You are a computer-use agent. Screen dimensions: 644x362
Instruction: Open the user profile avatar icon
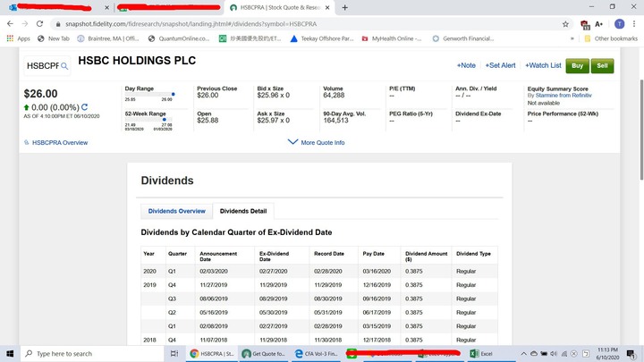coord(619,24)
